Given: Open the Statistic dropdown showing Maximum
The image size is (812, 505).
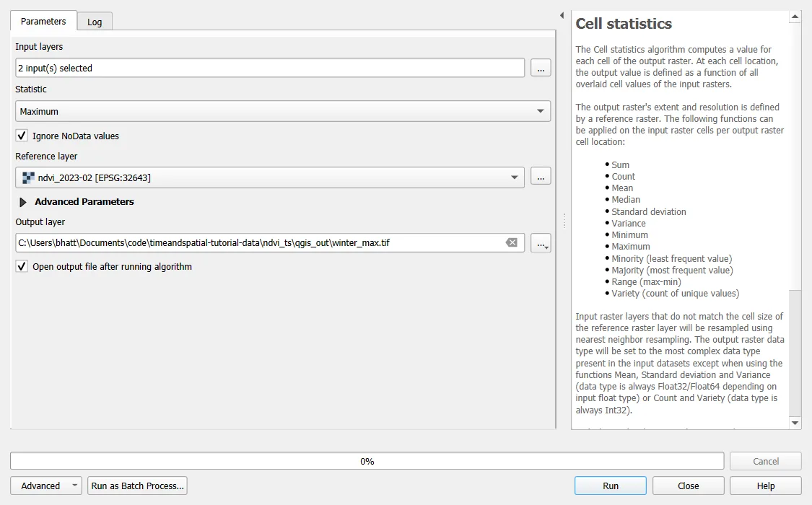Looking at the screenshot, I should pos(283,111).
